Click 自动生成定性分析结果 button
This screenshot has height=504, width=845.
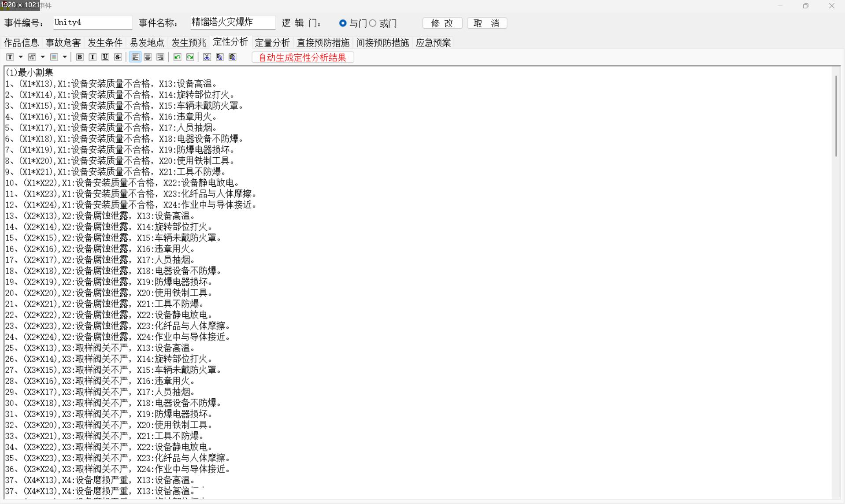(x=303, y=57)
